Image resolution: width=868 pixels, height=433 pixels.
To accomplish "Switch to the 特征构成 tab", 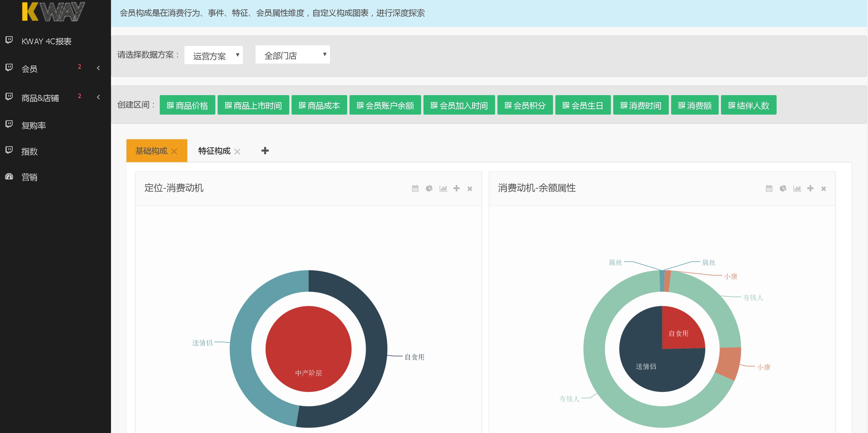I will pyautogui.click(x=214, y=151).
